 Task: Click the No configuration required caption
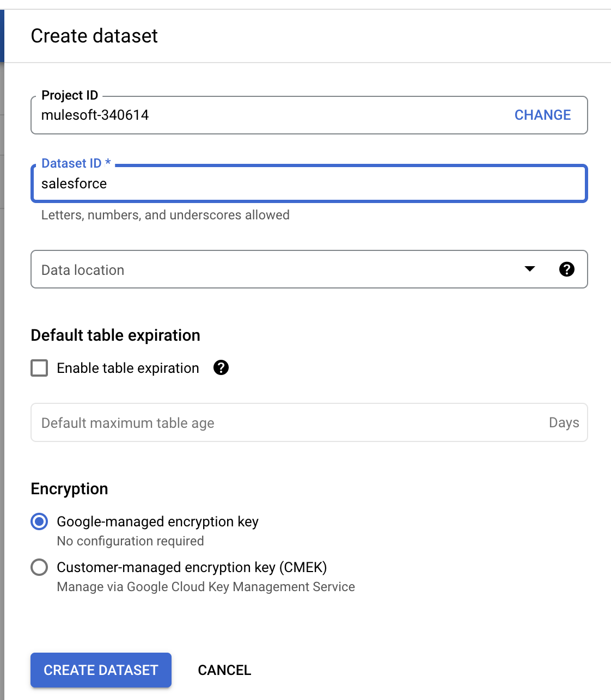(x=131, y=541)
